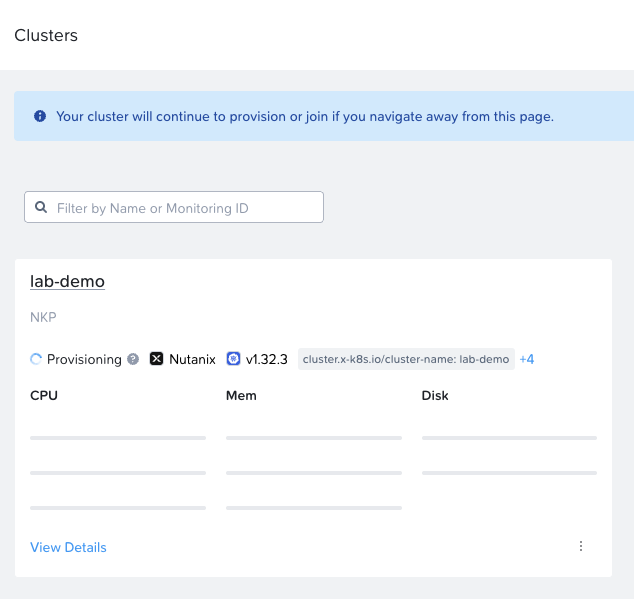Click the Nutanix provider label
Viewport: 634px width, 599px height.
tap(192, 359)
